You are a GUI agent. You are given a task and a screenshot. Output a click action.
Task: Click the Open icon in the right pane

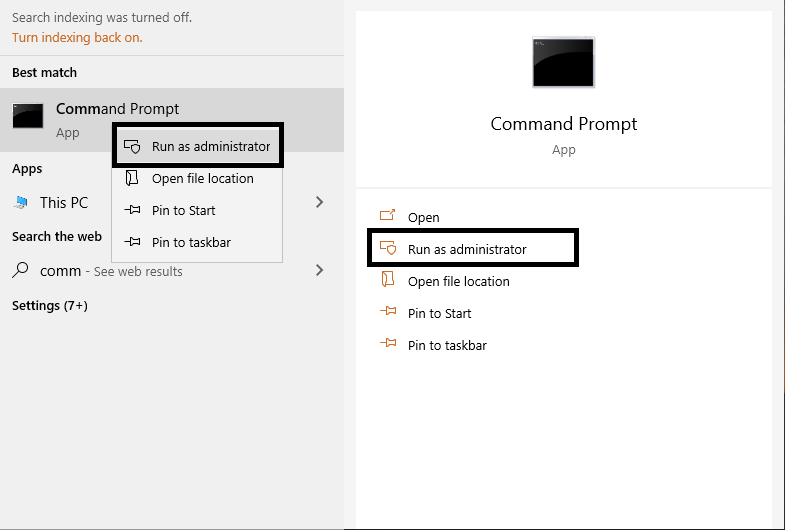tap(388, 217)
